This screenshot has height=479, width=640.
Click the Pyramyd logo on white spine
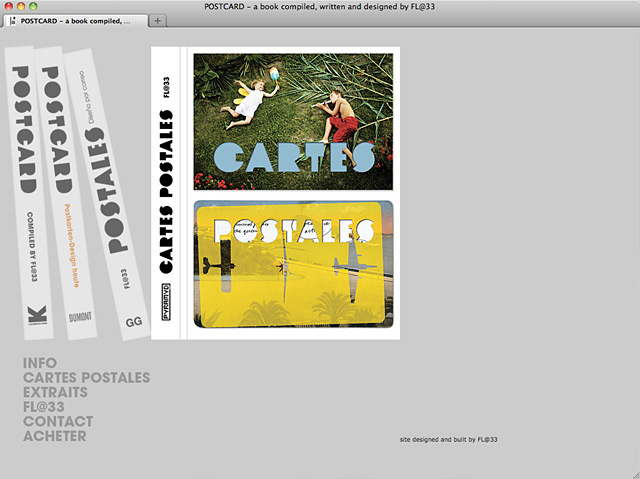[x=166, y=302]
